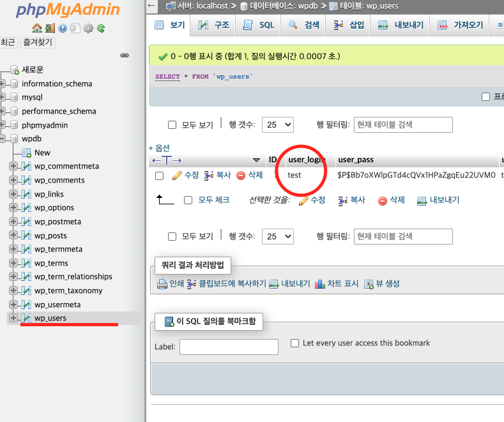
Task: Click the create view icon
Action: [369, 284]
